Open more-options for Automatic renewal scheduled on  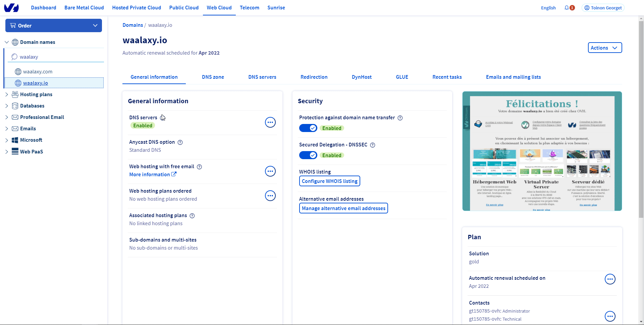point(610,279)
